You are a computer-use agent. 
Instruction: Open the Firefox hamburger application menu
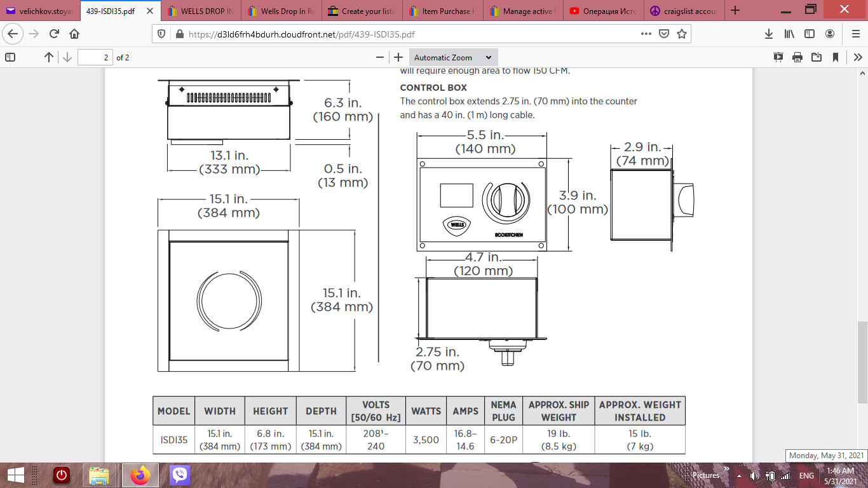point(855,34)
